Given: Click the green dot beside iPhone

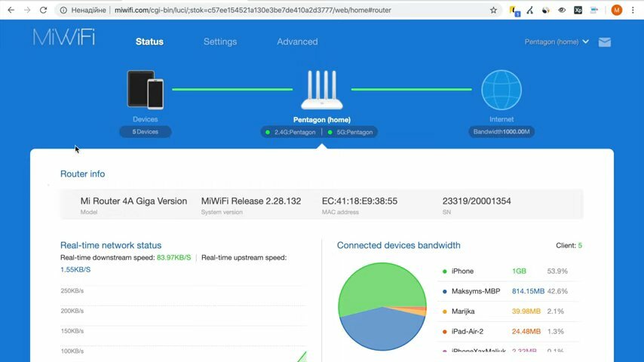Looking at the screenshot, I should pos(444,271).
